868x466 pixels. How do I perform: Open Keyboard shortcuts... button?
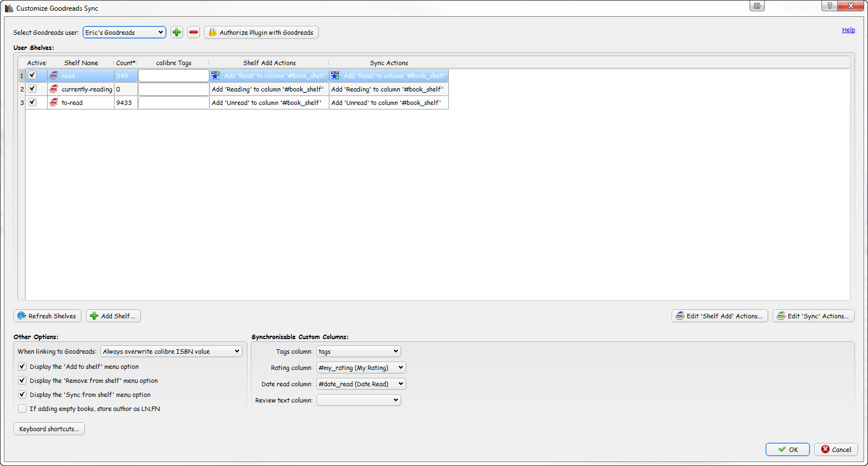tap(49, 429)
